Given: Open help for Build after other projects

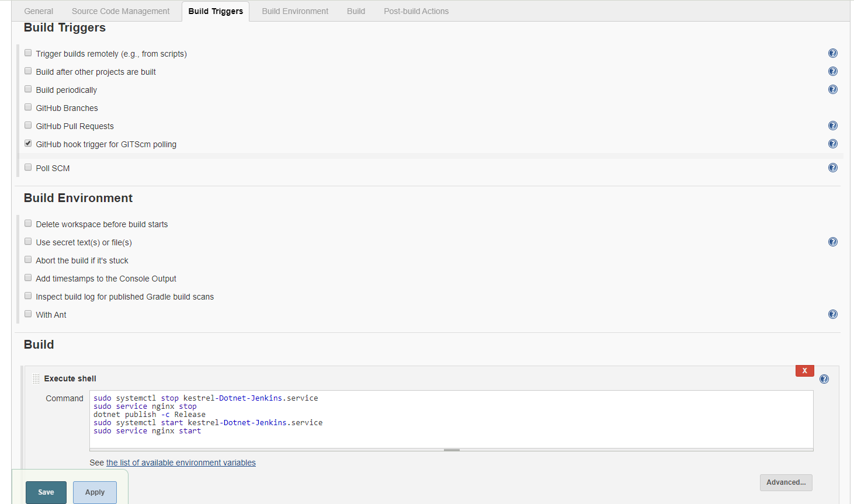Looking at the screenshot, I should point(833,71).
